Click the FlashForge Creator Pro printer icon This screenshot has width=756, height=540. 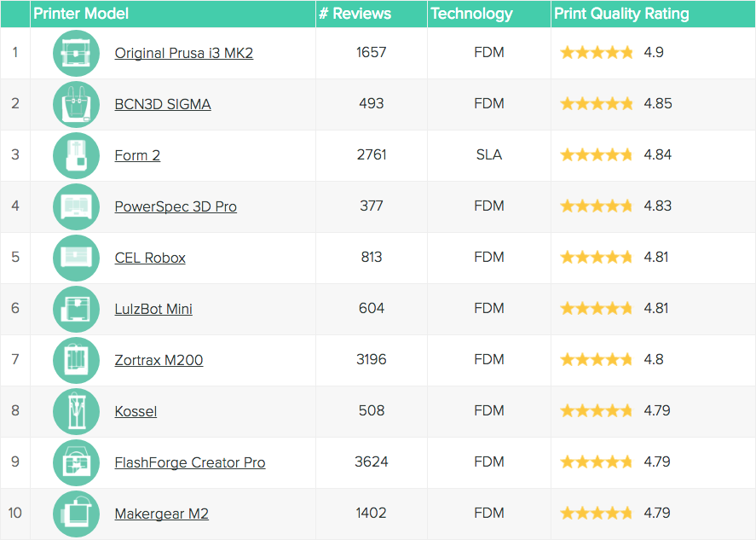[x=76, y=462]
